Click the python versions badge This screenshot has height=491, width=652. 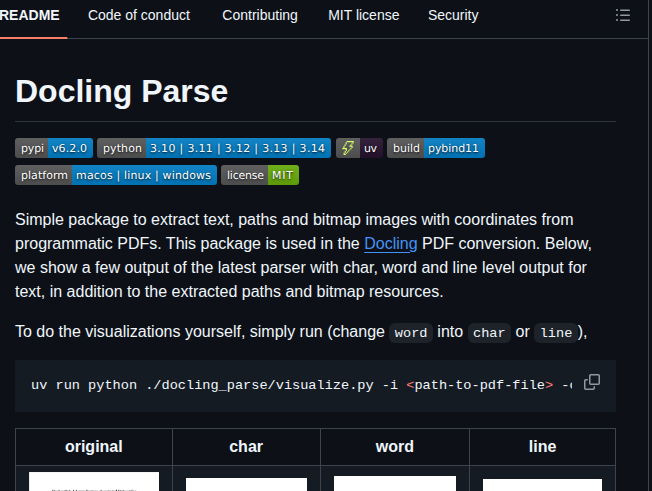(214, 148)
